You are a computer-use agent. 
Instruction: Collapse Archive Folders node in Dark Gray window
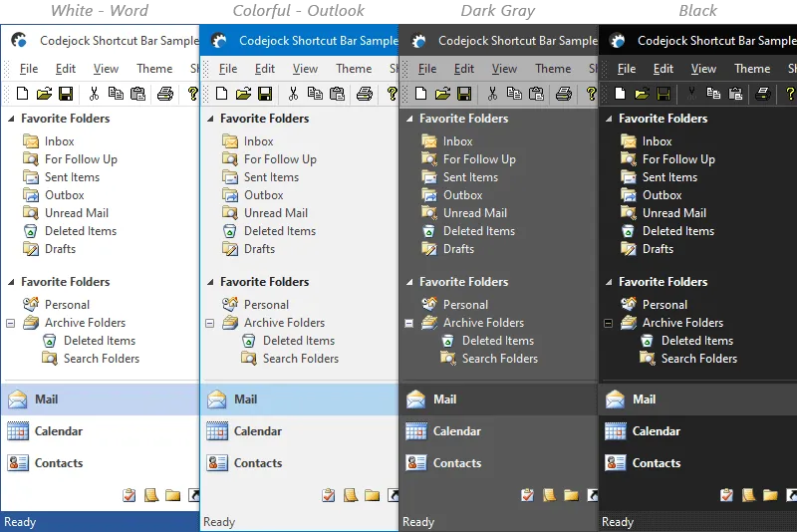408,323
